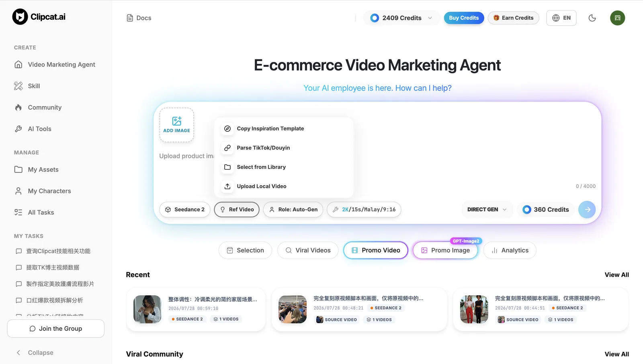Go to Video Marketing Agent in sidebar
Viewport: 643px width, 364px height.
click(56, 65)
